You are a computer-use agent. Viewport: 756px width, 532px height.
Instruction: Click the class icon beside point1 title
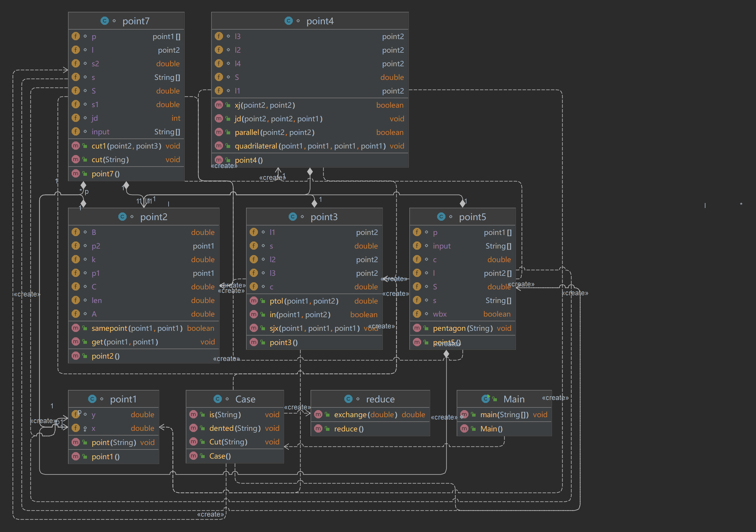point(92,399)
